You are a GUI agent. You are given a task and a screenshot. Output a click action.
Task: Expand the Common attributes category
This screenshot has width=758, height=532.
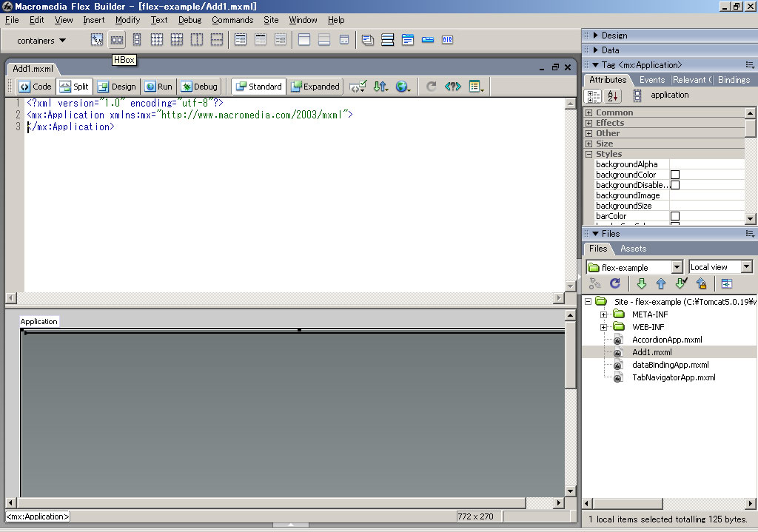click(x=588, y=112)
